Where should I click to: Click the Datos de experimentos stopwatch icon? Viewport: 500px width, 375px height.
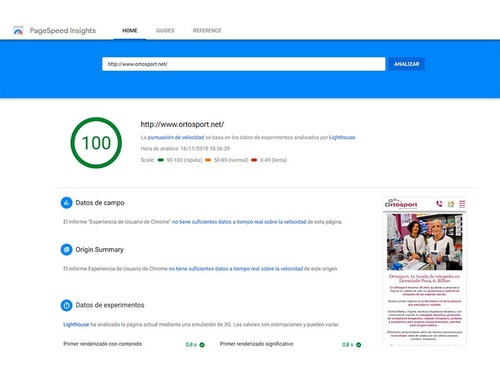[66, 305]
